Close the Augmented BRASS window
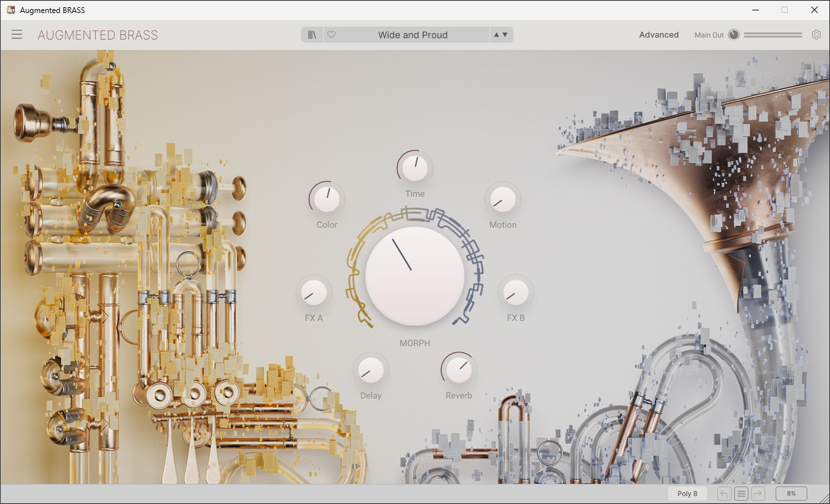Viewport: 830px width, 504px height. click(814, 10)
